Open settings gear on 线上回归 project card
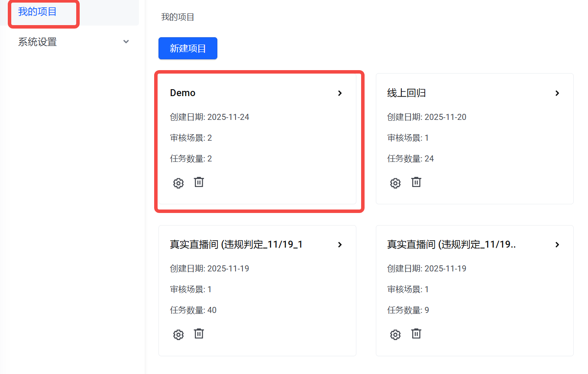588x374 pixels. (x=395, y=183)
